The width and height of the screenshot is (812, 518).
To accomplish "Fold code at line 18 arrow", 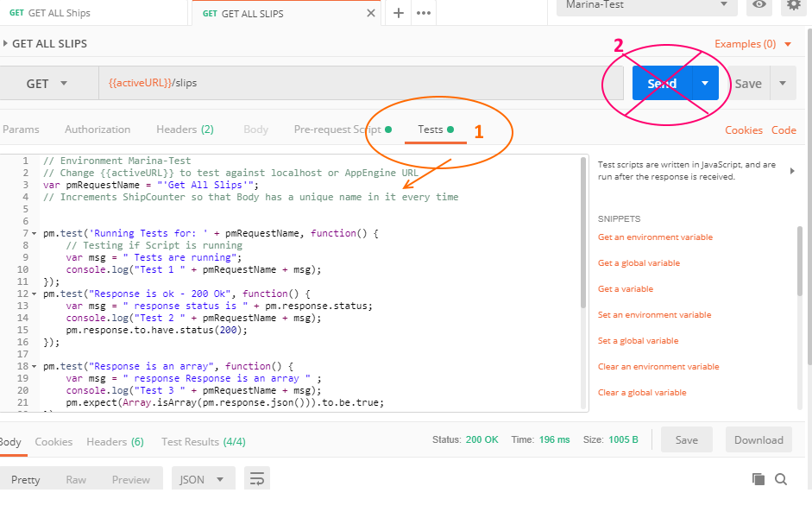I will point(35,367).
